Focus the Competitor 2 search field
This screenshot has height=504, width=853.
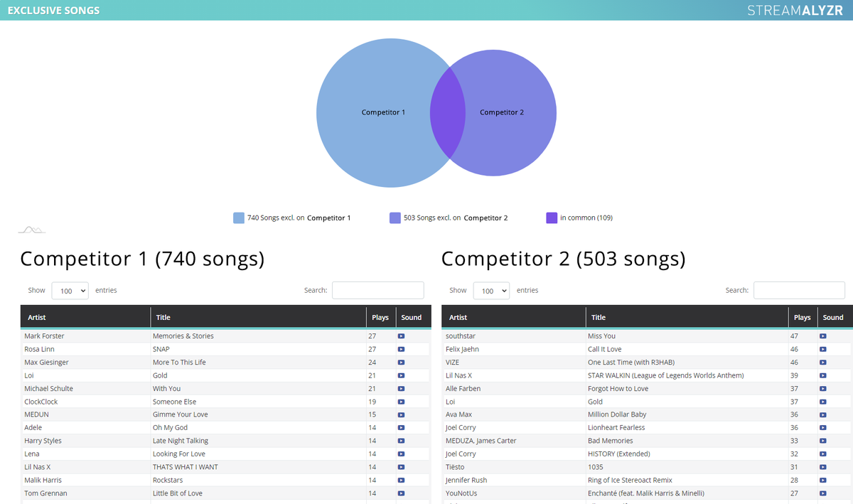[800, 290]
